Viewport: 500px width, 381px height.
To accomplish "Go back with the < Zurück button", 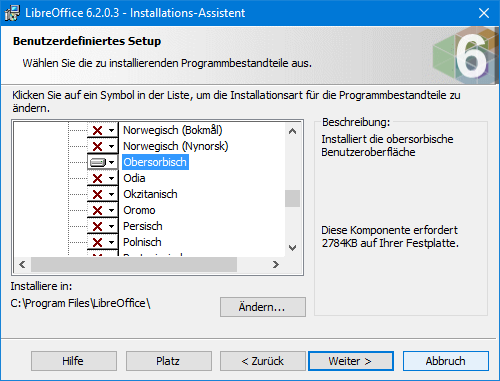I will click(x=263, y=361).
